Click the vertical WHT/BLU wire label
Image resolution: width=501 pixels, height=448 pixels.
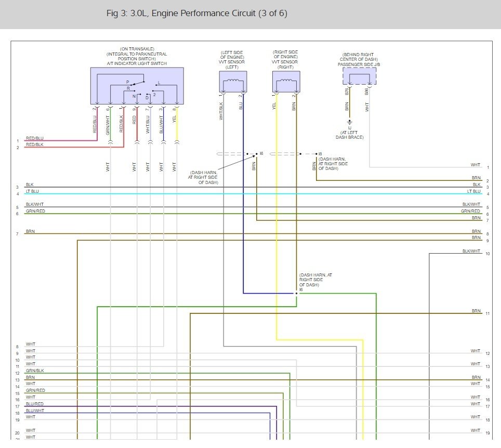click(148, 124)
